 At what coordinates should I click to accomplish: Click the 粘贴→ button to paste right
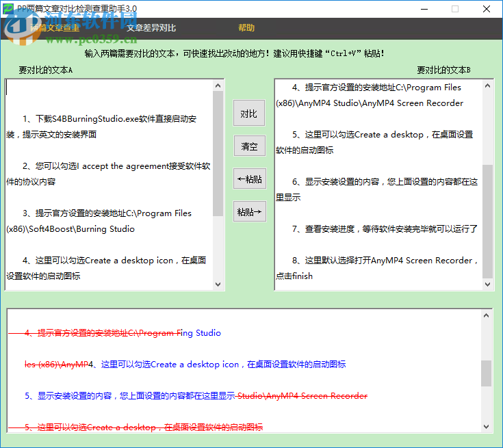tap(249, 211)
